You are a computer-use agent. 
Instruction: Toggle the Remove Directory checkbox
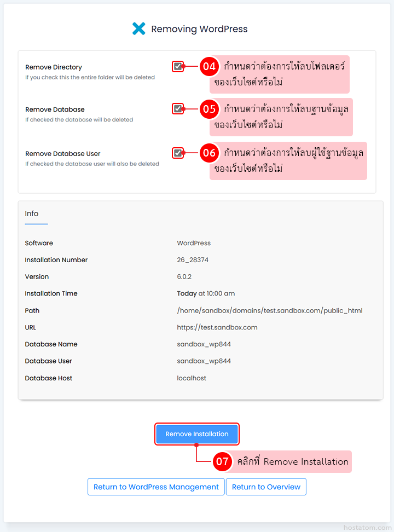(178, 66)
